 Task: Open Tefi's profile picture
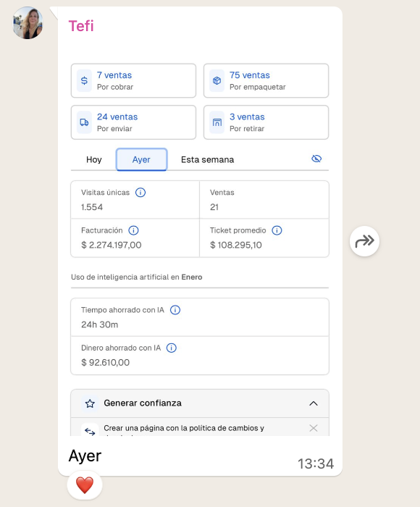(28, 23)
